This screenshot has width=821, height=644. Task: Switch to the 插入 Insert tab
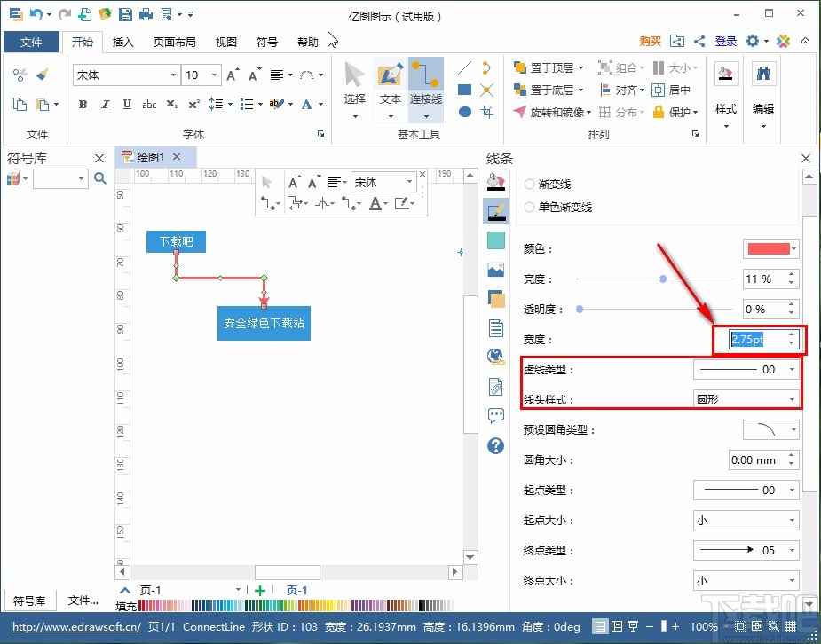coord(123,42)
